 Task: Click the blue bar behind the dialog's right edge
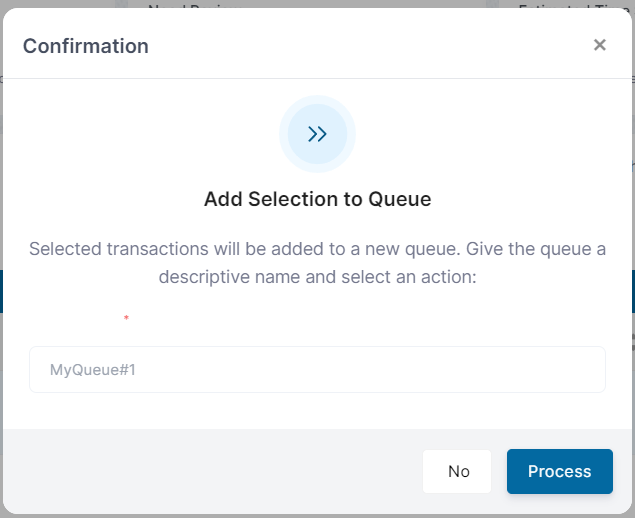(633, 290)
